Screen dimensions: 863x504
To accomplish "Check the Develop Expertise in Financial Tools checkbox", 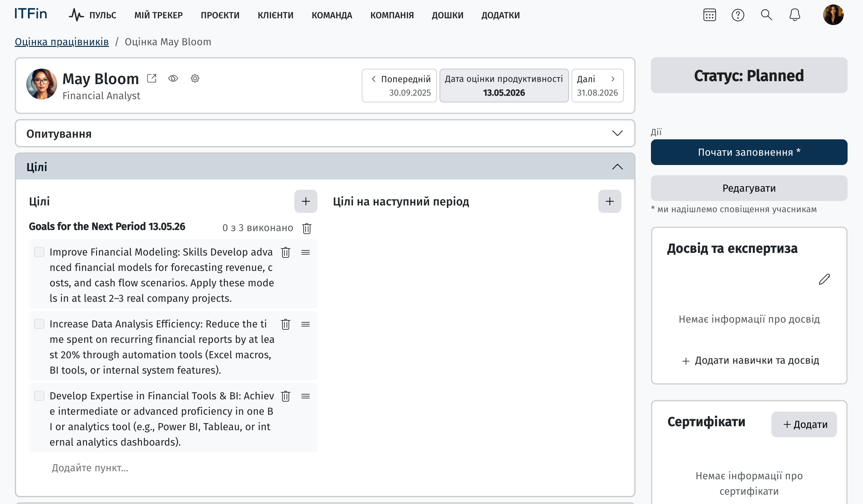I will [x=39, y=396].
